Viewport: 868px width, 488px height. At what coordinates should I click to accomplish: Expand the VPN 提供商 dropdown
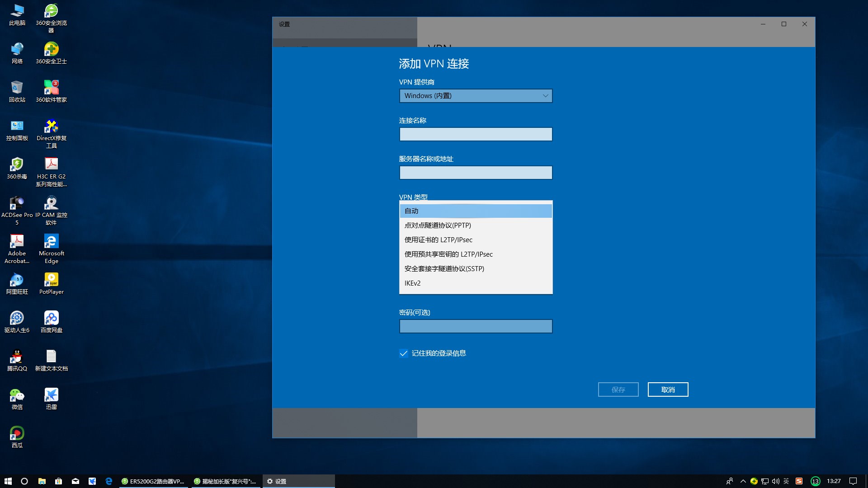click(x=476, y=96)
